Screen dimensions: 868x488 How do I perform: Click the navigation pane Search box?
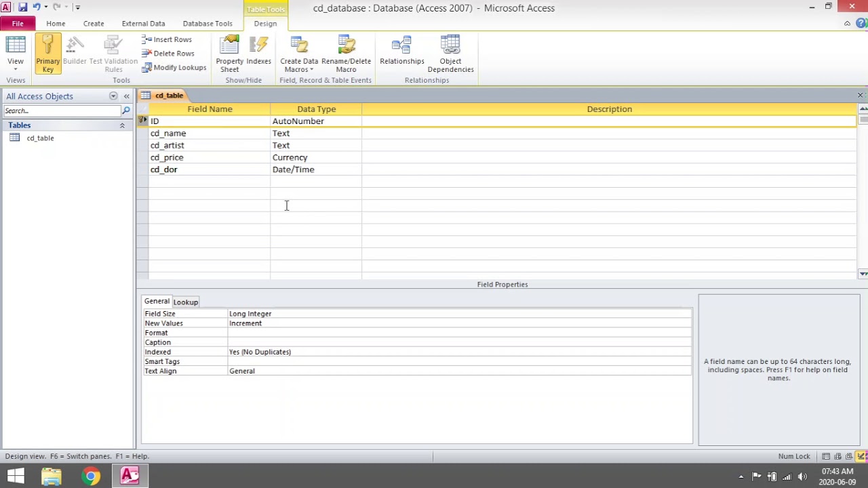[62, 110]
